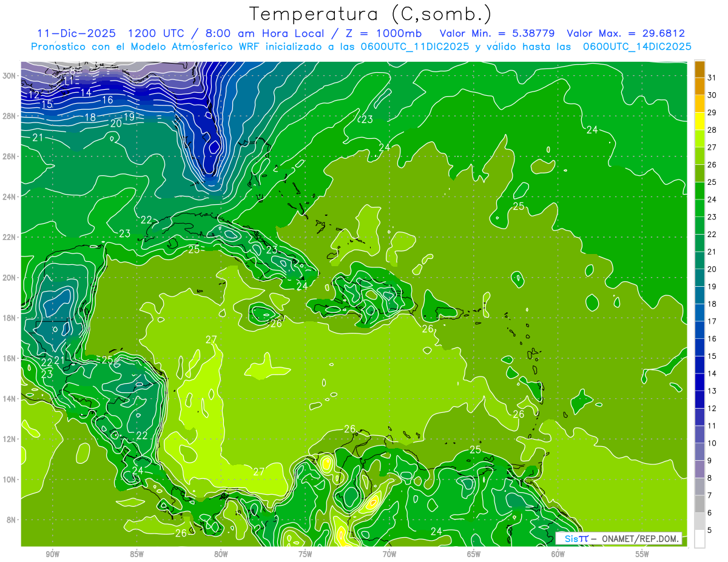Click the 70W longitude axis label

coord(389,554)
